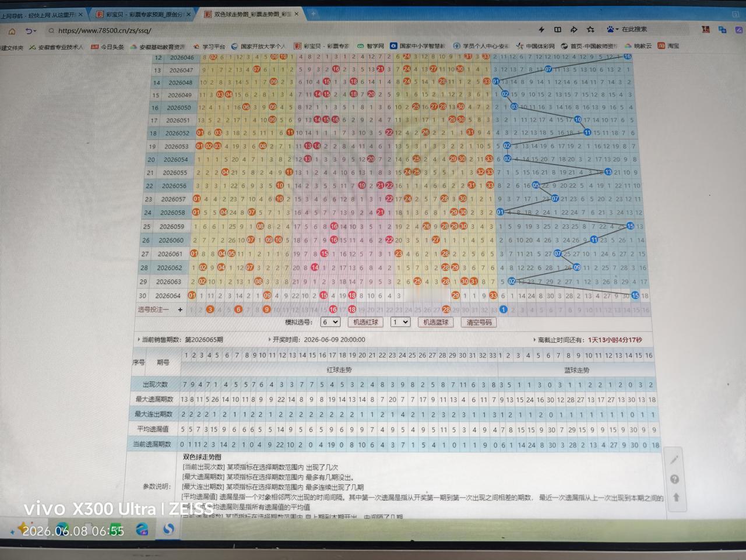Open Sogou browser from the taskbar
746x560 pixels.
tap(168, 529)
